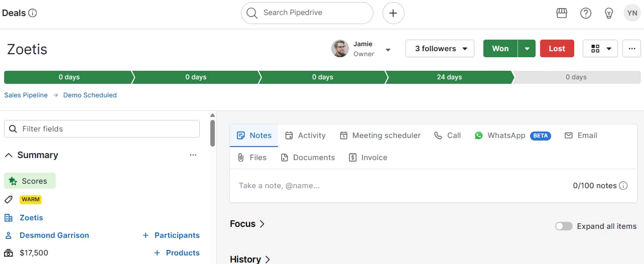The height and width of the screenshot is (264, 644).
Task: Click Jamie's owner profile photo
Action: click(x=340, y=49)
